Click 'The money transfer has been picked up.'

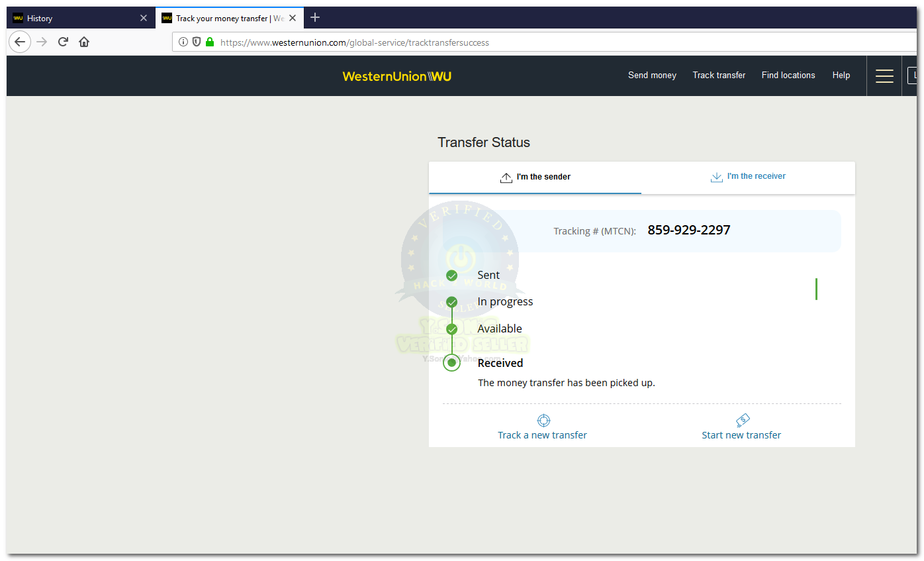(x=567, y=383)
